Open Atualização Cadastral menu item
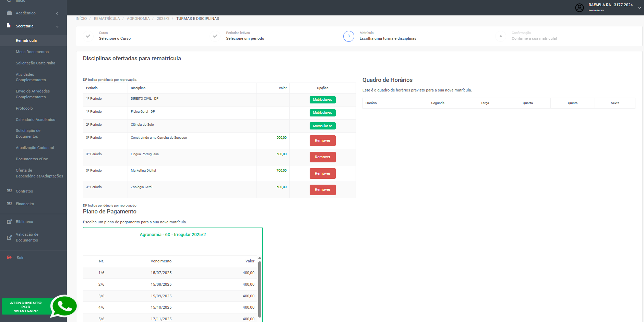This screenshot has height=322, width=644. tap(35, 148)
